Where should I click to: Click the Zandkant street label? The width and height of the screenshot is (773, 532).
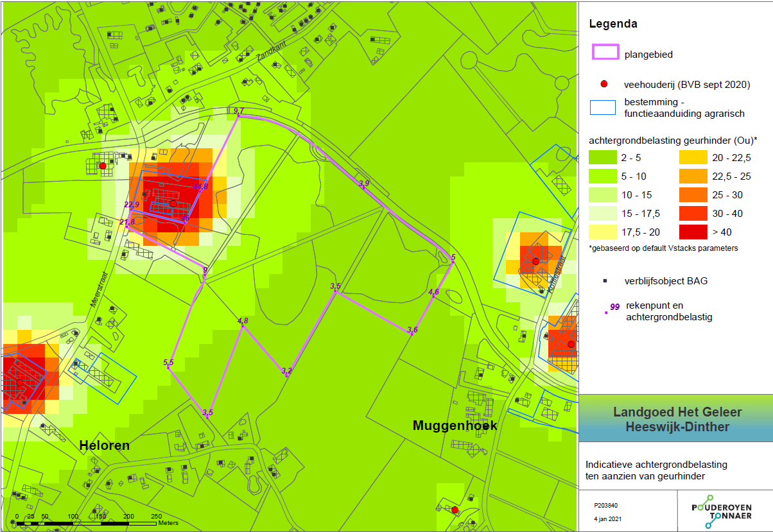coord(272,53)
